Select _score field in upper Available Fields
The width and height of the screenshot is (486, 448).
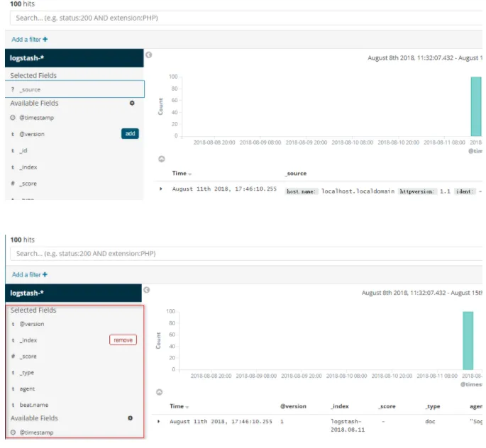[x=28, y=184]
